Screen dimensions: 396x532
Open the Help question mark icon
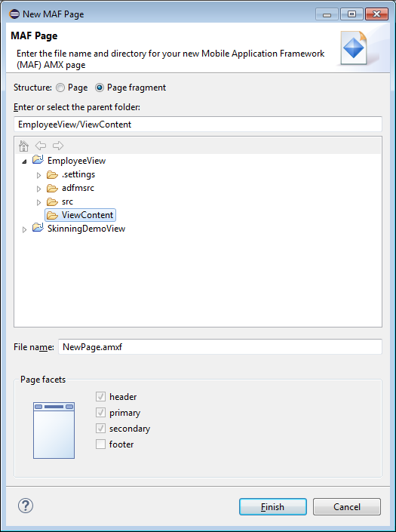pos(26,506)
